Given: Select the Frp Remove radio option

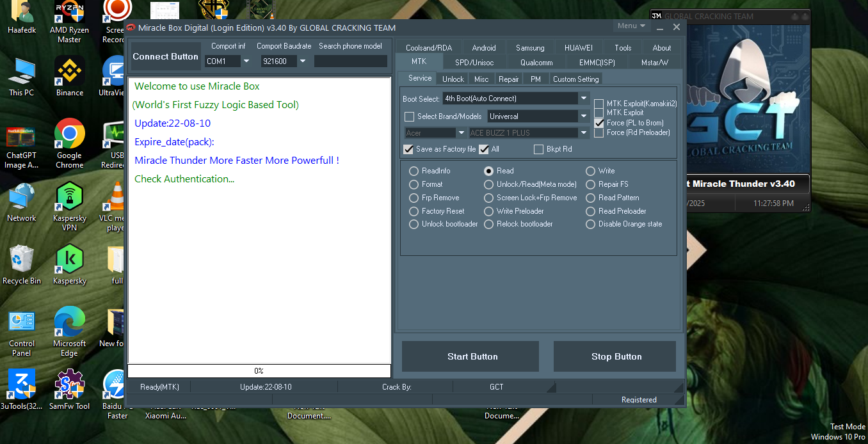Looking at the screenshot, I should (x=414, y=198).
